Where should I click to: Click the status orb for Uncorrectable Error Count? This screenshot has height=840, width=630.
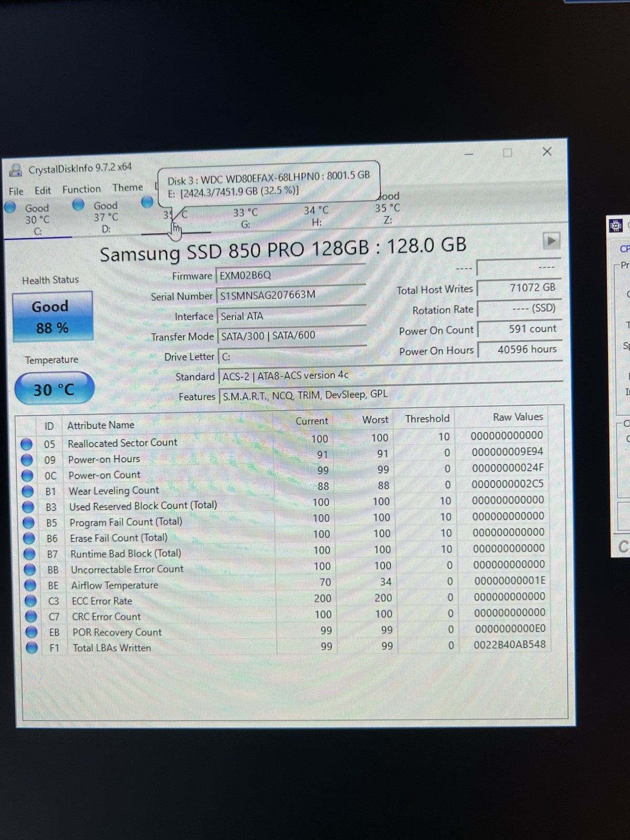click(x=30, y=570)
